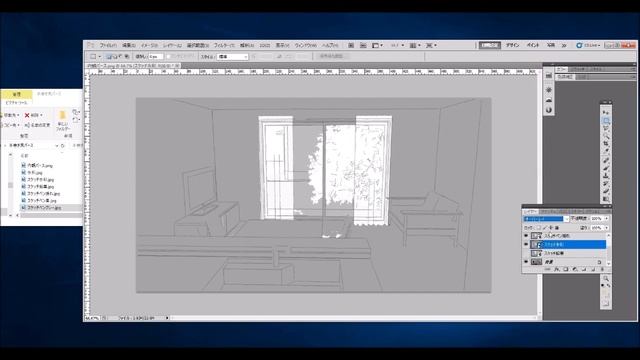Toggle lock position icon
The width and height of the screenshot is (640, 360).
(551, 228)
